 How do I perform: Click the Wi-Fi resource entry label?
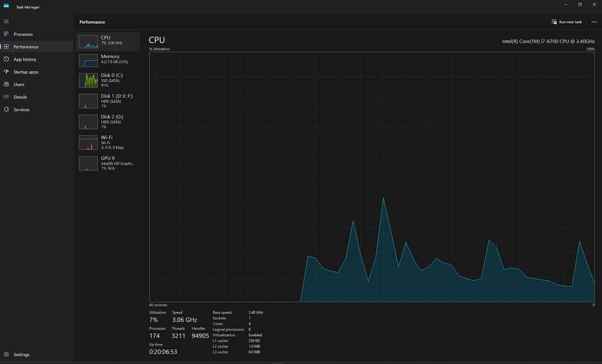click(x=107, y=137)
